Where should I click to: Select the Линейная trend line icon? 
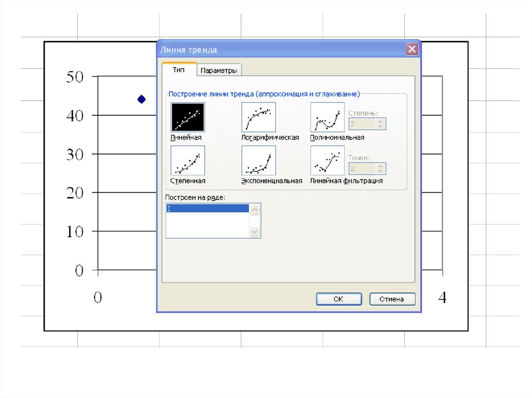coord(188,117)
